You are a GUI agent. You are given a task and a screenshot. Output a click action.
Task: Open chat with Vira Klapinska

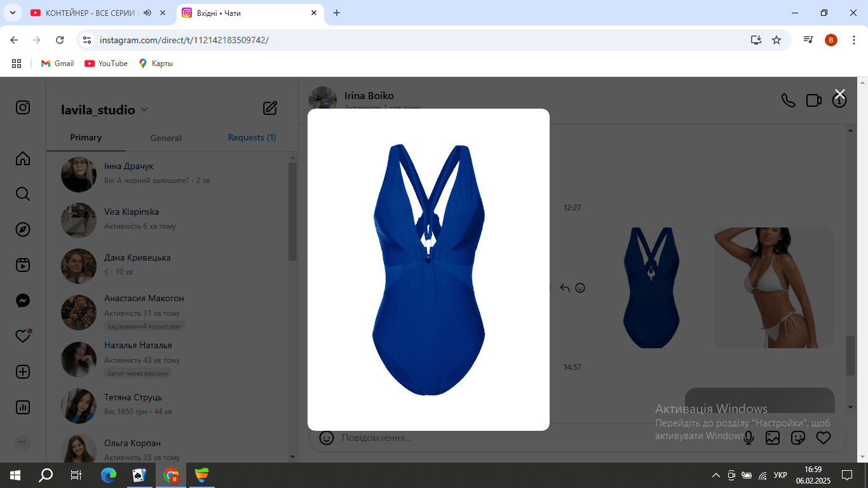168,220
